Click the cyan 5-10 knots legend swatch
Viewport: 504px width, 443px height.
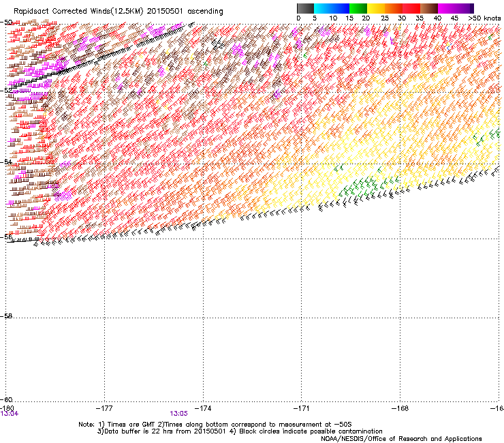point(323,8)
